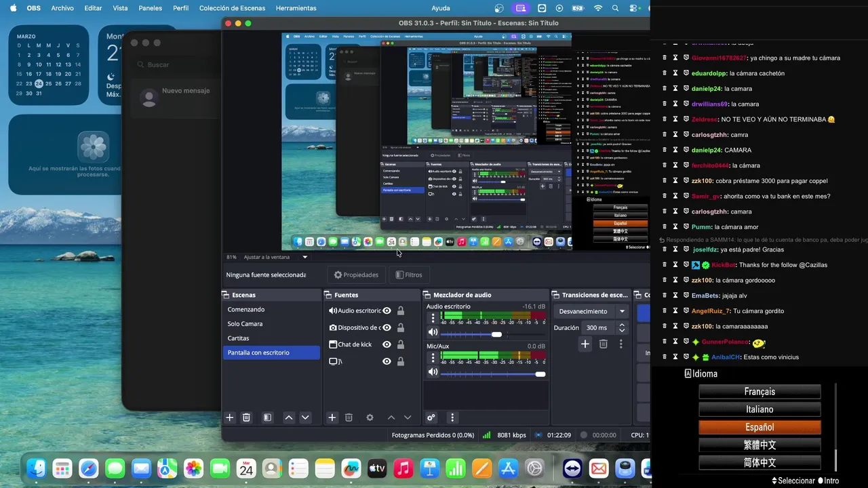The width and height of the screenshot is (868, 488).
Task: Open Editar menu
Action: pyautogui.click(x=93, y=8)
